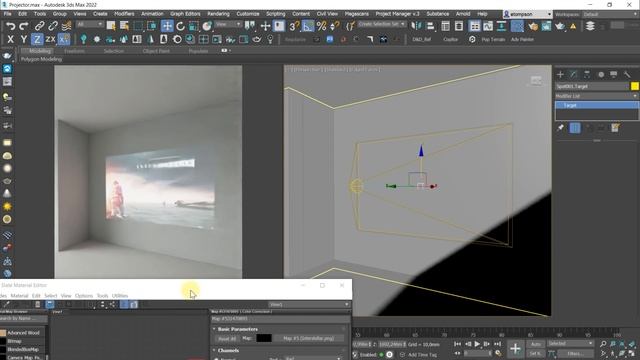Activate the Select and Scale tool
Screen dimensions: 640x360
193,26
